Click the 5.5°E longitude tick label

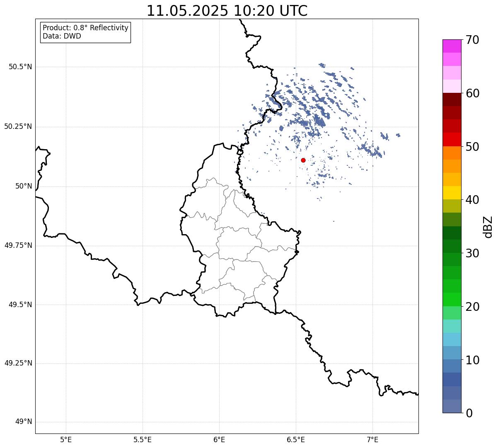pyautogui.click(x=143, y=439)
